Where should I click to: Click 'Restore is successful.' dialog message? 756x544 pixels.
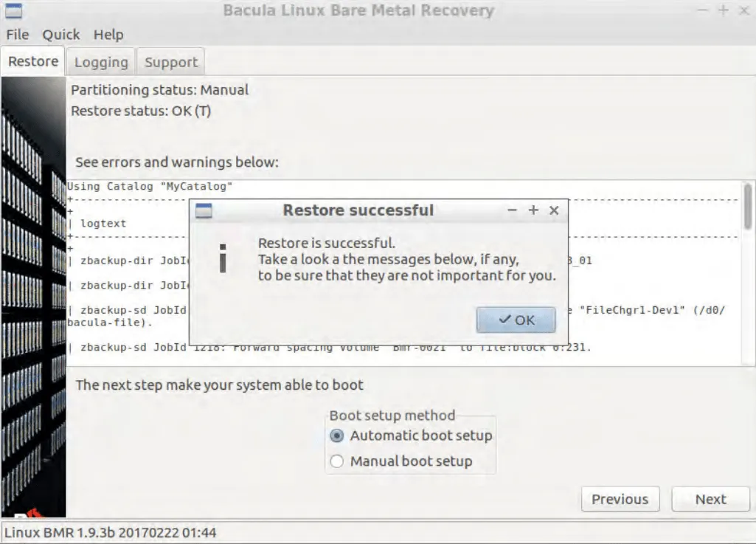coord(327,243)
